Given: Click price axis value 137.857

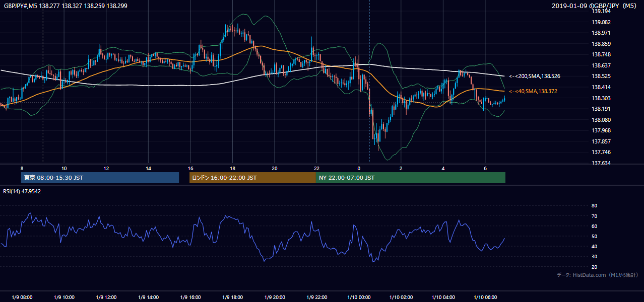Looking at the screenshot, I should 601,141.
